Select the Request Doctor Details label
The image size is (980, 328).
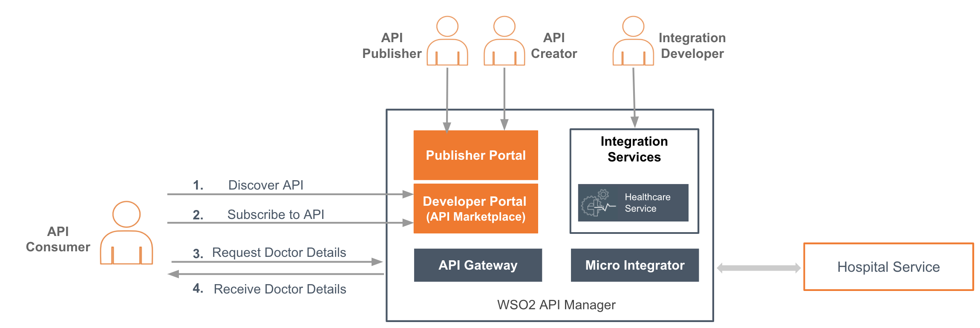click(279, 253)
